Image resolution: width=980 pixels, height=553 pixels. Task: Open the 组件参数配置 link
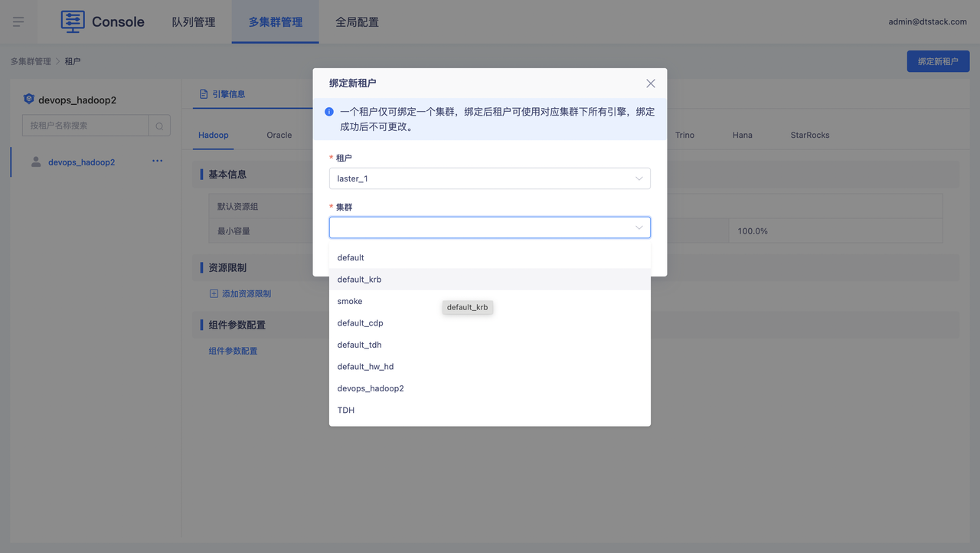[x=233, y=351]
